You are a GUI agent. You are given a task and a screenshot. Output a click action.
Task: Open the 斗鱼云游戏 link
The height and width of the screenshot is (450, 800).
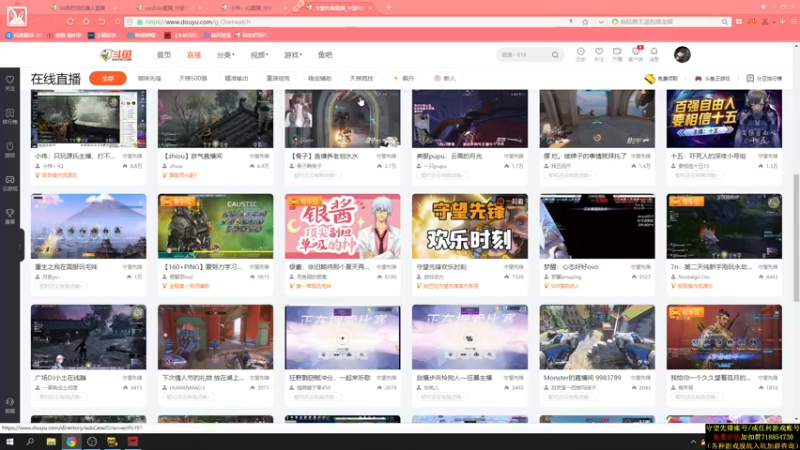(713, 79)
